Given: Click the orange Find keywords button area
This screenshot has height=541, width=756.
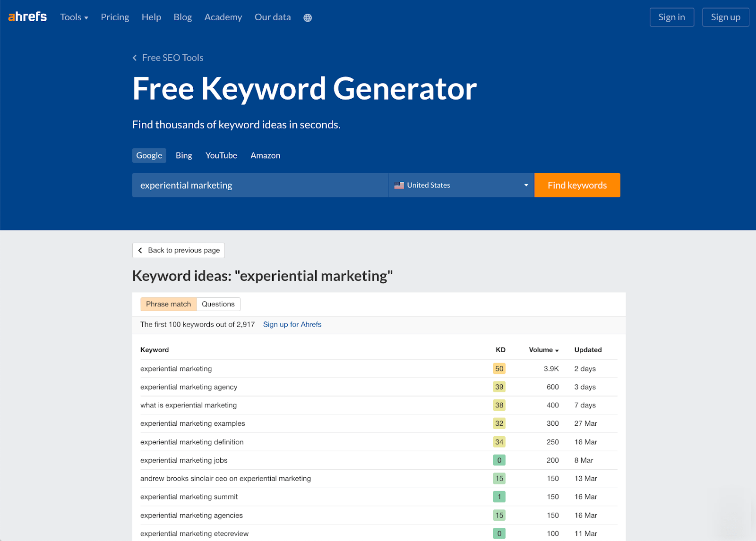Looking at the screenshot, I should pos(577,185).
